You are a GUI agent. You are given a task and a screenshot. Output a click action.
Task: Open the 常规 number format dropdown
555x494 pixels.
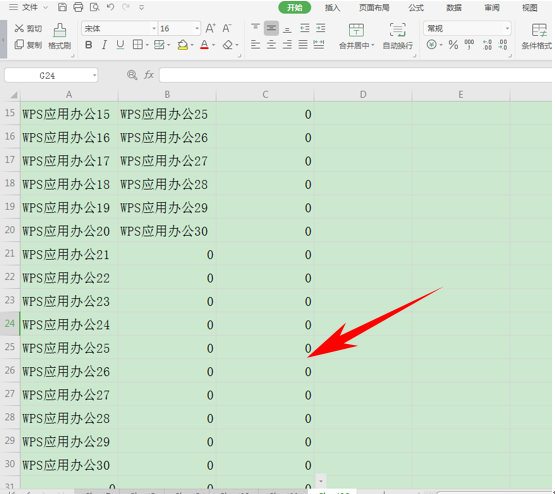[x=507, y=28]
